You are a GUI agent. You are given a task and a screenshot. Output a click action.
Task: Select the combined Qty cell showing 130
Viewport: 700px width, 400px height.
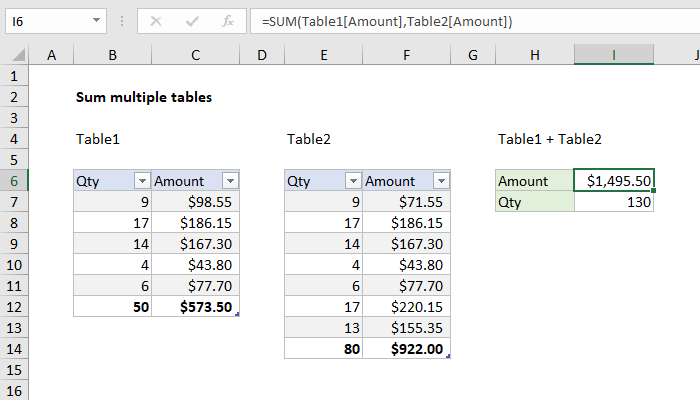(614, 202)
